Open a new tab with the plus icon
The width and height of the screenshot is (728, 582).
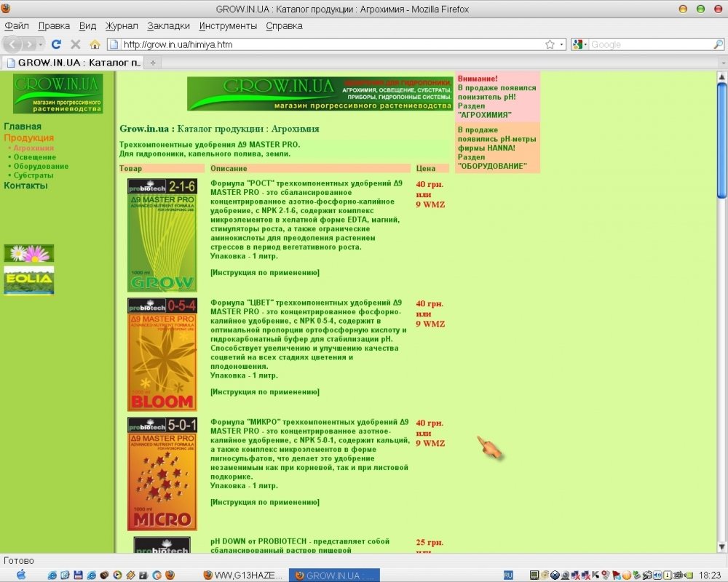pyautogui.click(x=153, y=63)
